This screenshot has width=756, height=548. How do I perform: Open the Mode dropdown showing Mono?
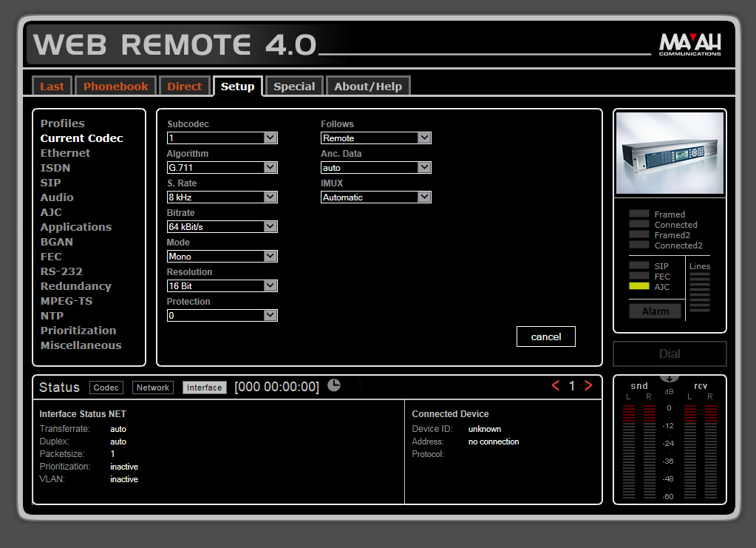tap(222, 256)
